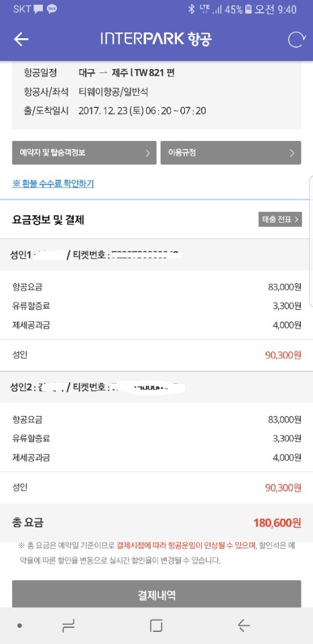313x644 pixels.
Task: Open the INTERPARK 항공 logo
Action: (156, 39)
